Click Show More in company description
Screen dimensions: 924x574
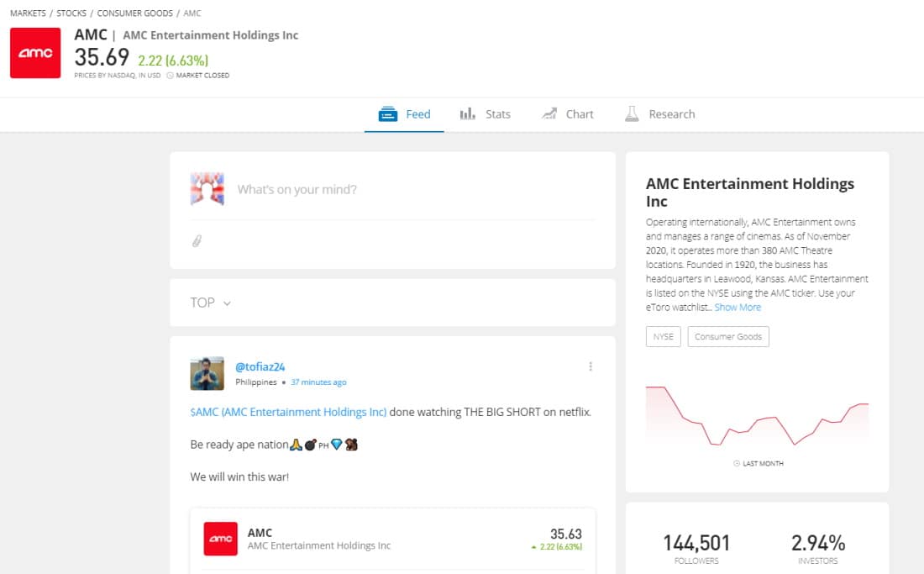(x=738, y=307)
